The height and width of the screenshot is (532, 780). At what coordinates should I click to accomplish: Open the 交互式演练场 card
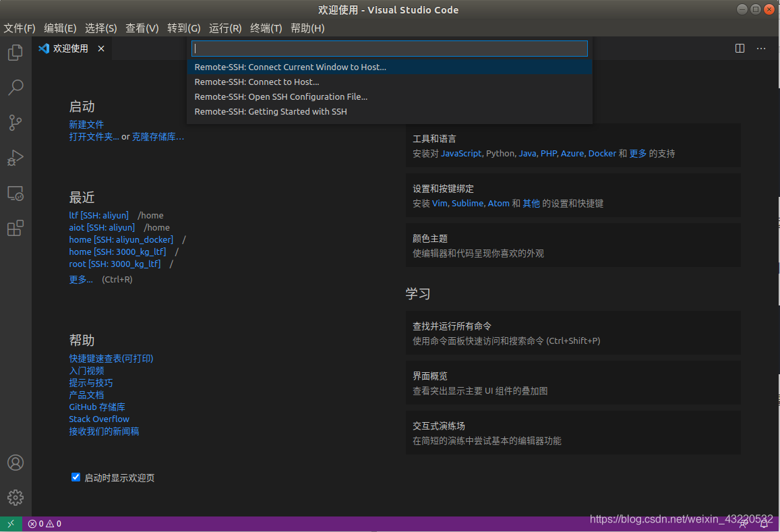tap(573, 432)
